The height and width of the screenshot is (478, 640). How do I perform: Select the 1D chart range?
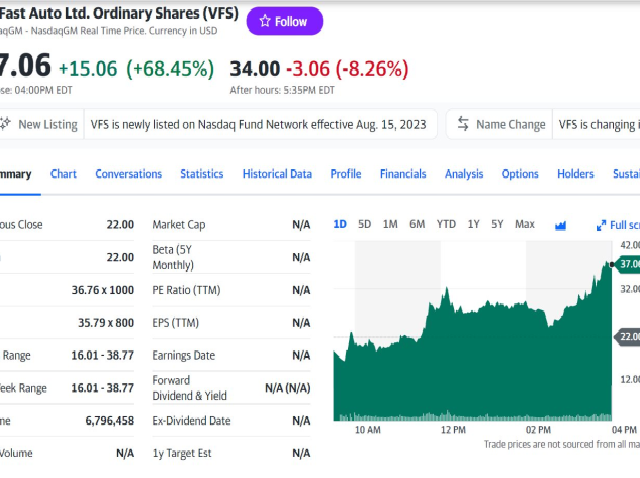[x=340, y=224]
